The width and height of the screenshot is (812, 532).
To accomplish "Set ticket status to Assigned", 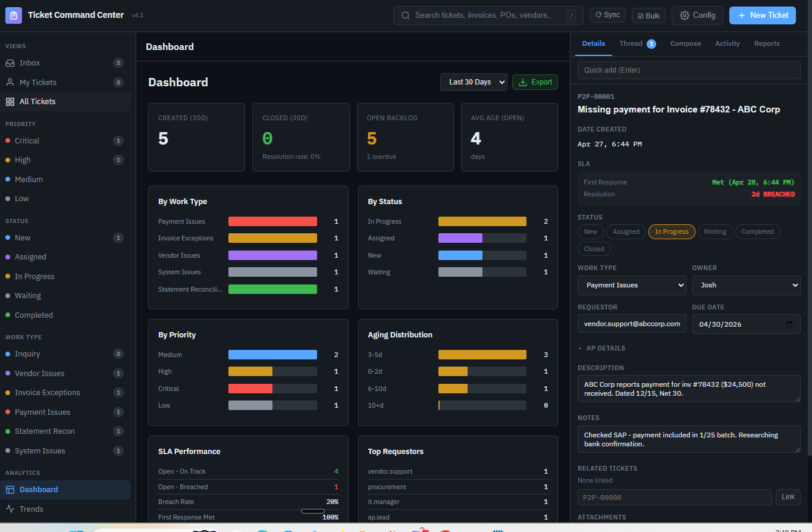I will coord(626,232).
